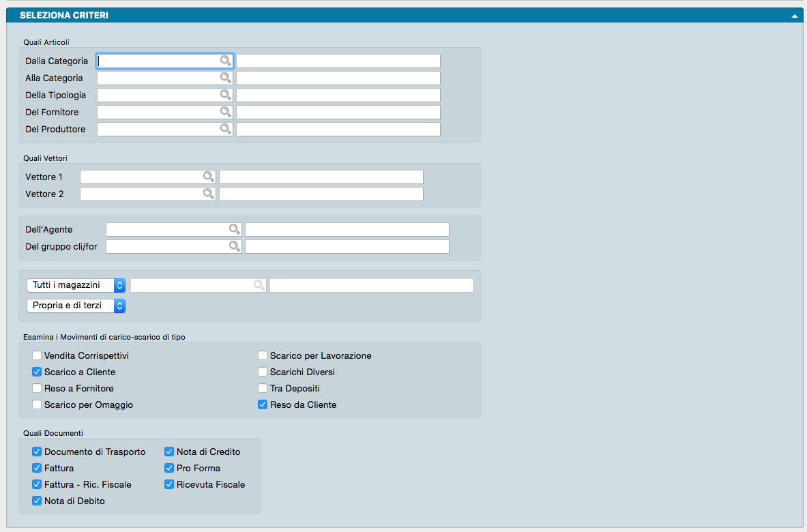Open the Tutti i magazzini dropdown
This screenshot has height=532, width=807.
pyautogui.click(x=76, y=285)
